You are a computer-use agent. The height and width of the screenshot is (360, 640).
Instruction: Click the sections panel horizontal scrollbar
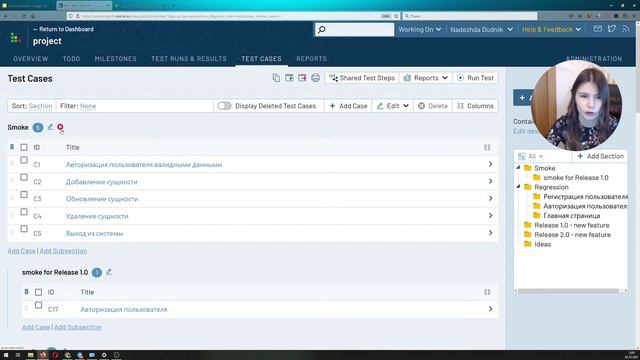click(x=568, y=291)
